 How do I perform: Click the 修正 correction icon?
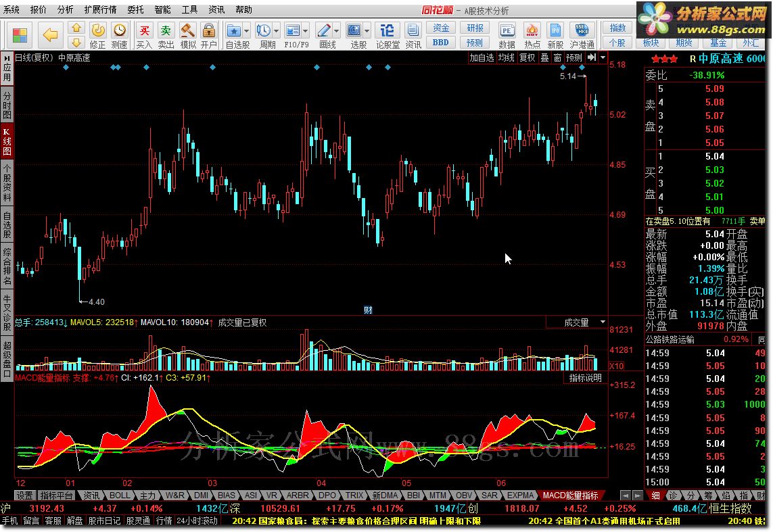97,35
